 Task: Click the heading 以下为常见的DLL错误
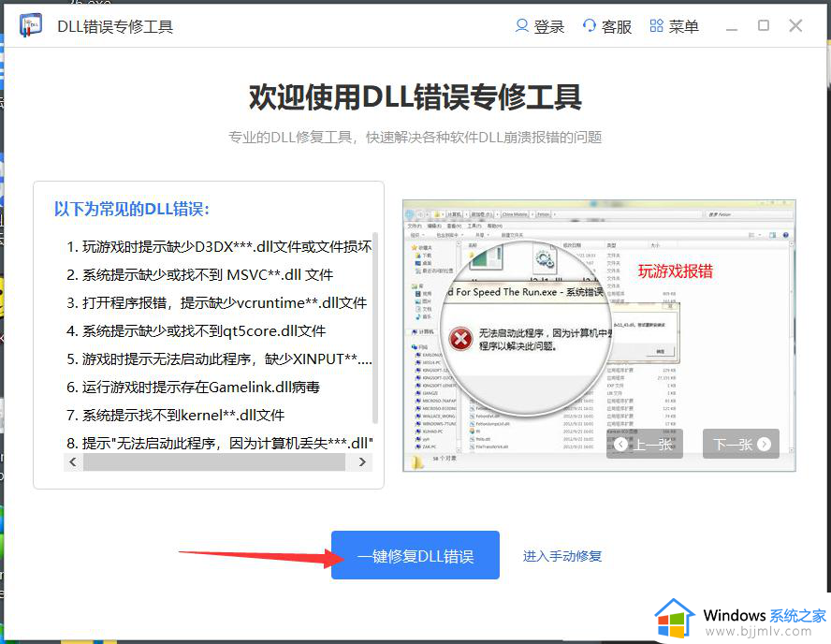131,209
